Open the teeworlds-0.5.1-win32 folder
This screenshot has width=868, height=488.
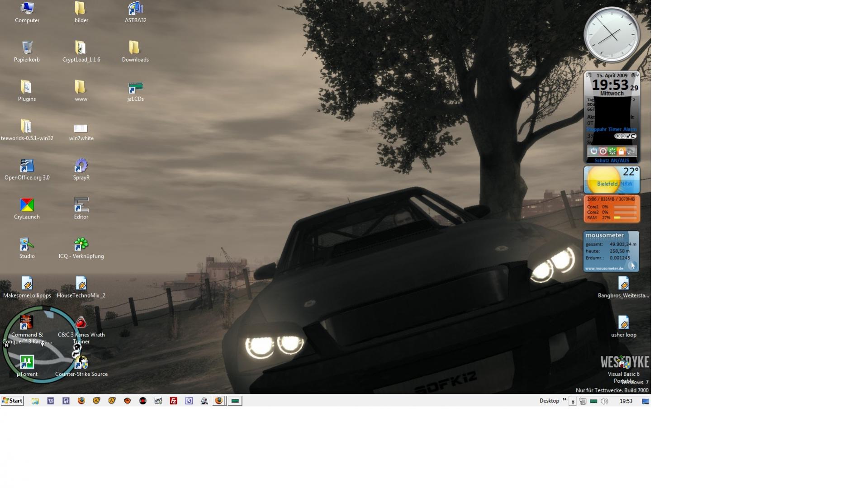27,130
